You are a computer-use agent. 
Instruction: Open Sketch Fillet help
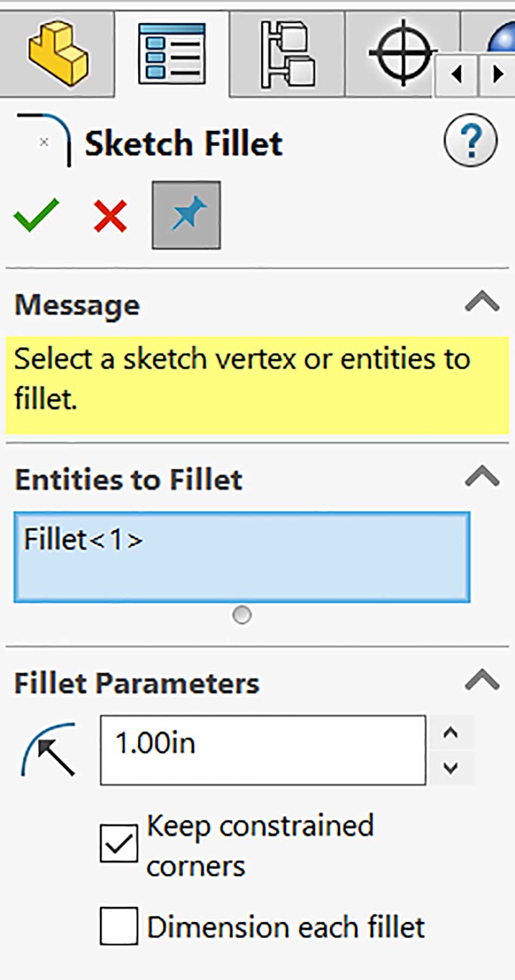click(x=470, y=140)
